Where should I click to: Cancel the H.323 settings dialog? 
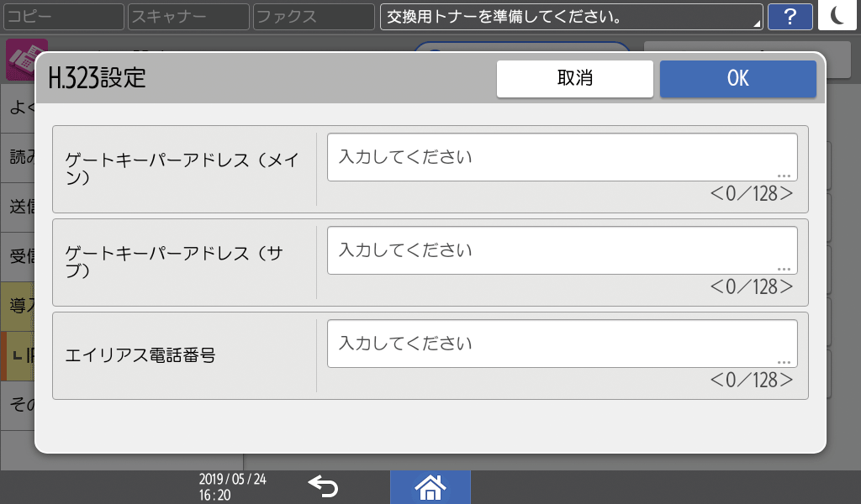[x=574, y=78]
